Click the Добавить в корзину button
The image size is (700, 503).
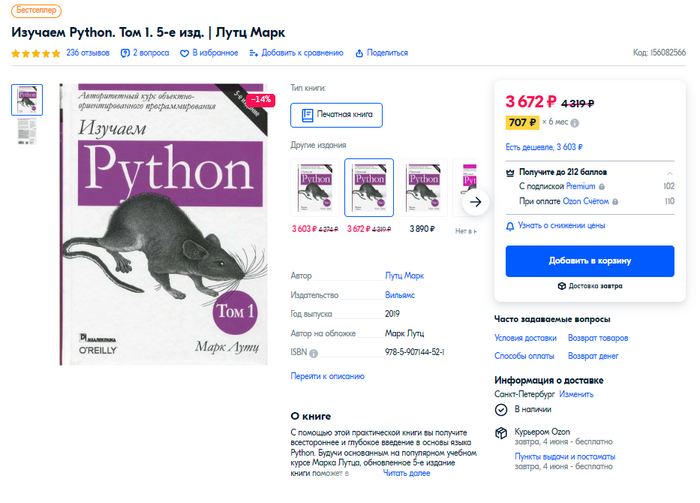[589, 261]
